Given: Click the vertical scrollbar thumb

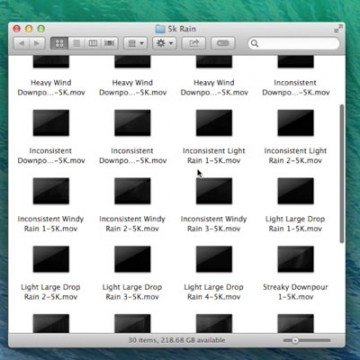Looking at the screenshot, I should 341,173.
